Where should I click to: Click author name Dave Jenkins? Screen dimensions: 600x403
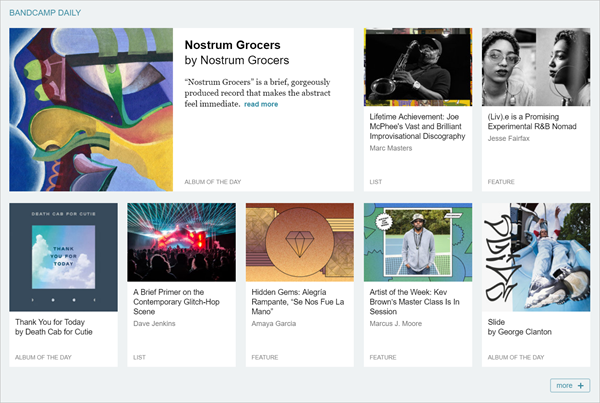(154, 323)
